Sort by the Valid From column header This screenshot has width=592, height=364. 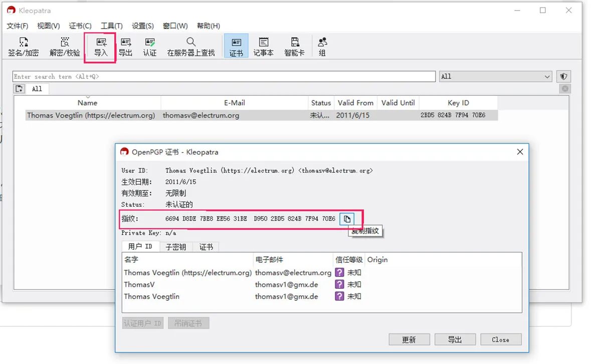[x=355, y=103]
